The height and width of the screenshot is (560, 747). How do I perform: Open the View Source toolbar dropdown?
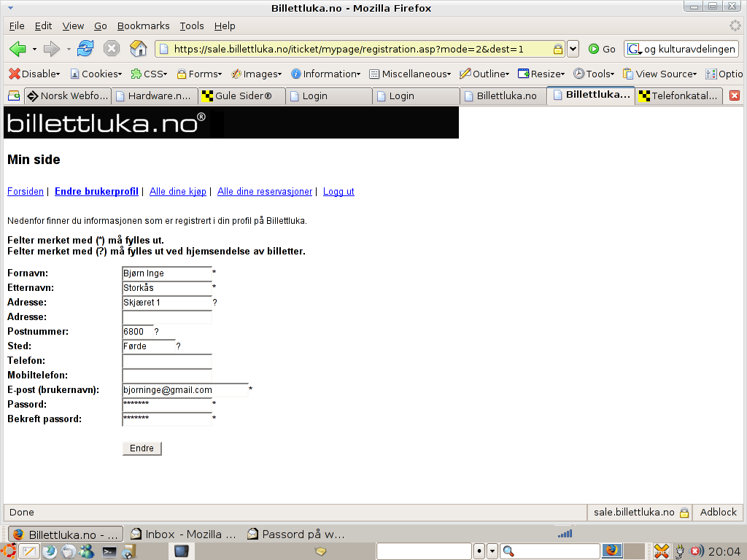(x=659, y=74)
